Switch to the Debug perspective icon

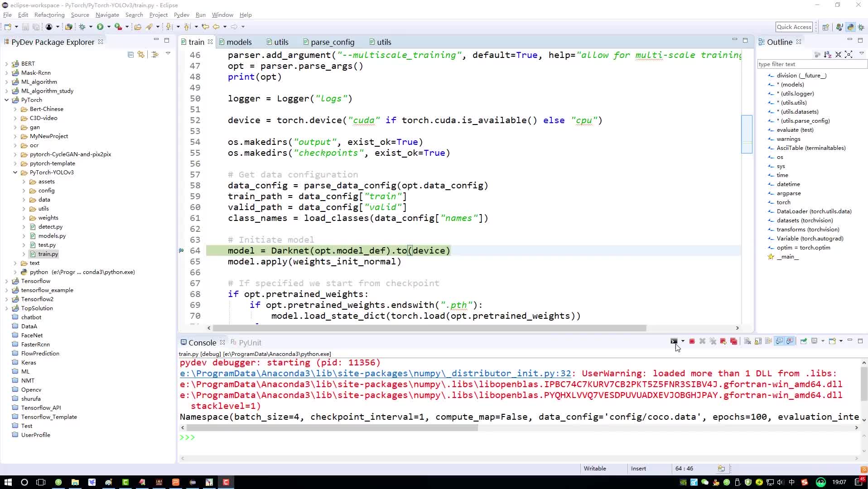click(x=861, y=27)
